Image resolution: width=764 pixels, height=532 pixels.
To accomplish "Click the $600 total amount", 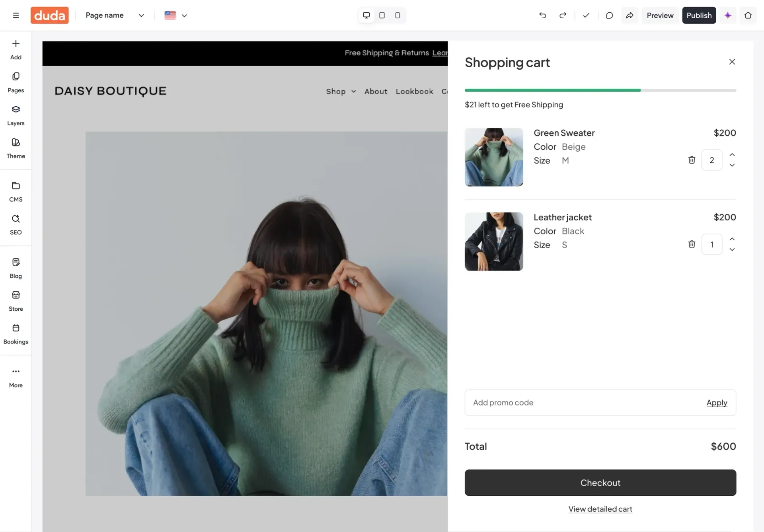I will tap(723, 446).
